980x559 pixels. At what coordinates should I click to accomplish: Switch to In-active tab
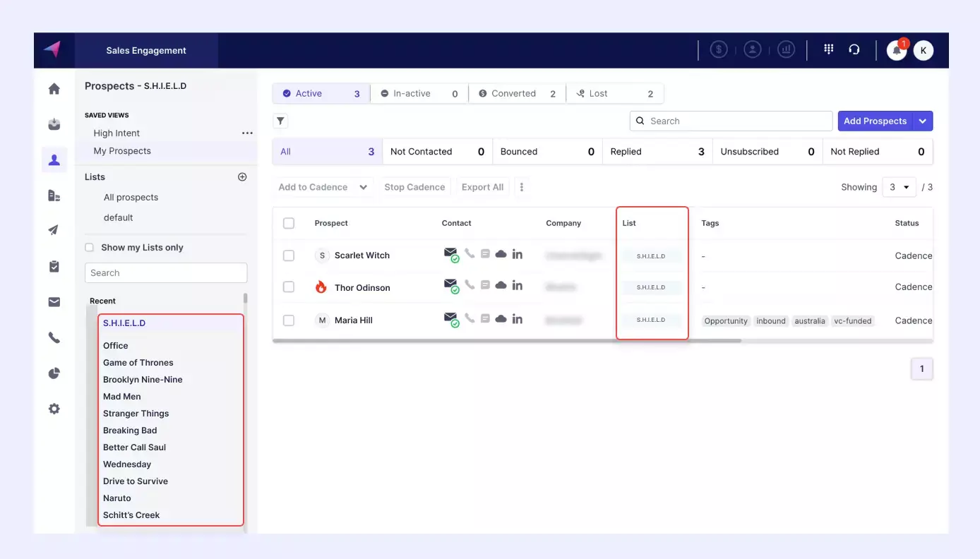pyautogui.click(x=419, y=93)
